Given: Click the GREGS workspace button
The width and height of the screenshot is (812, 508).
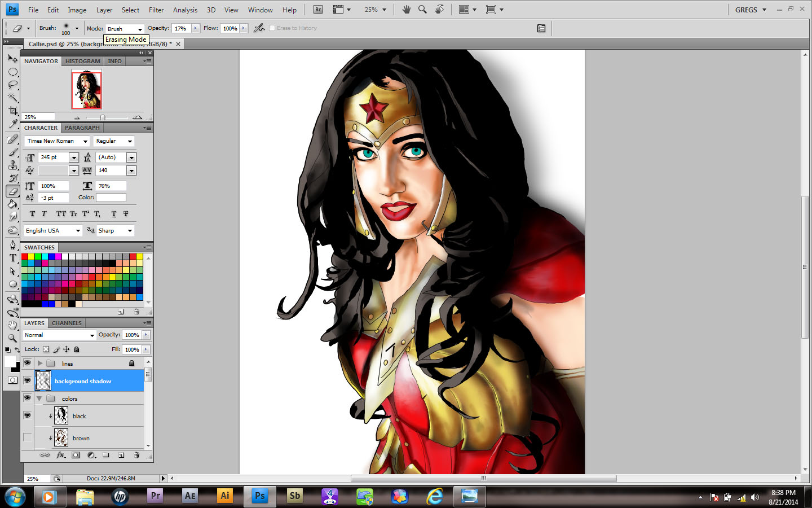Looking at the screenshot, I should coord(750,10).
